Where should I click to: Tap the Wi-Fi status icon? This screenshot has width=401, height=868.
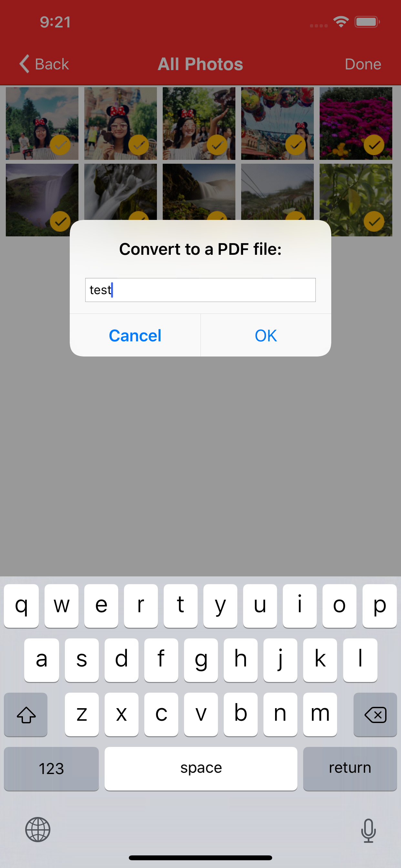(341, 22)
